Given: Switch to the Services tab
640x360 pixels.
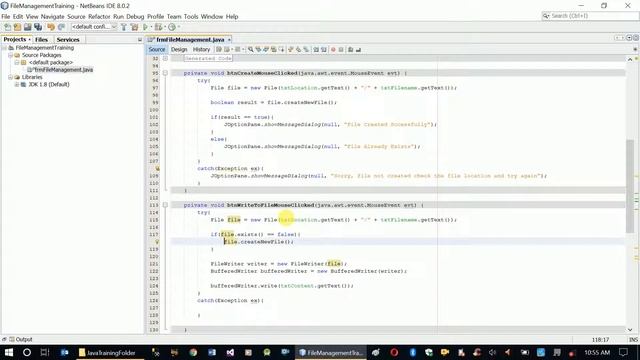Looking at the screenshot, I should (x=68, y=40).
